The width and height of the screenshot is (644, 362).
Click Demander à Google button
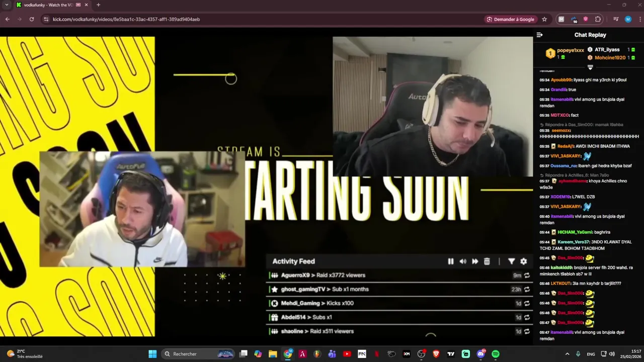point(511,19)
